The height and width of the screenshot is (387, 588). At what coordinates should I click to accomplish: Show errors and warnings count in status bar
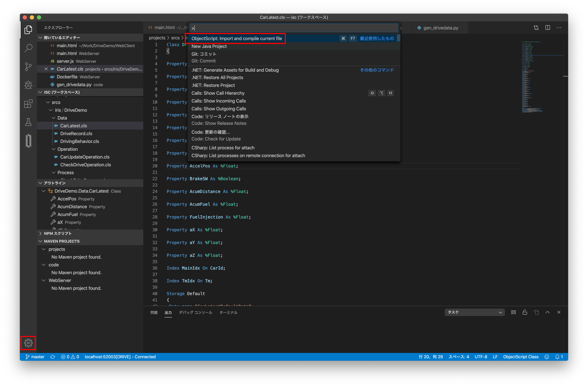[x=70, y=357]
